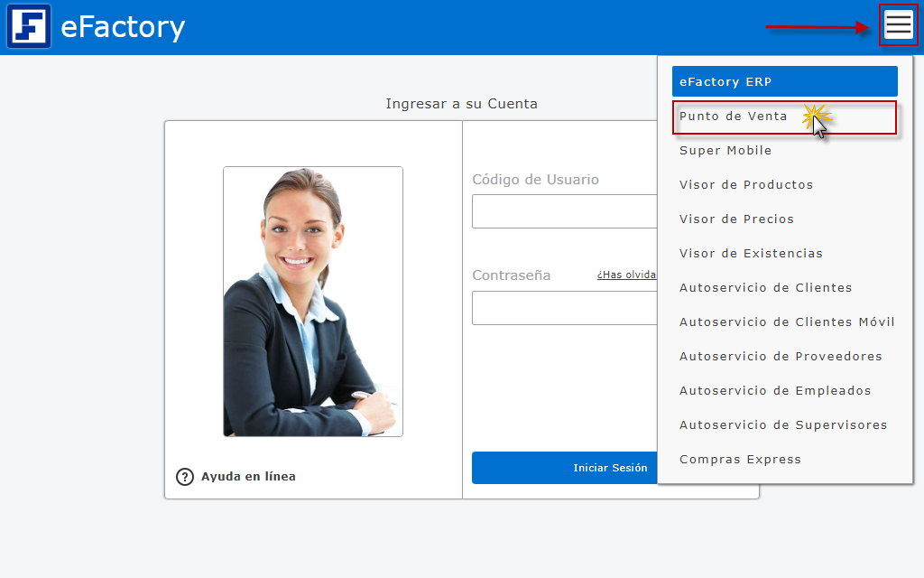Open the forgotten password link
Image resolution: width=924 pixels, height=578 pixels.
tap(626, 275)
